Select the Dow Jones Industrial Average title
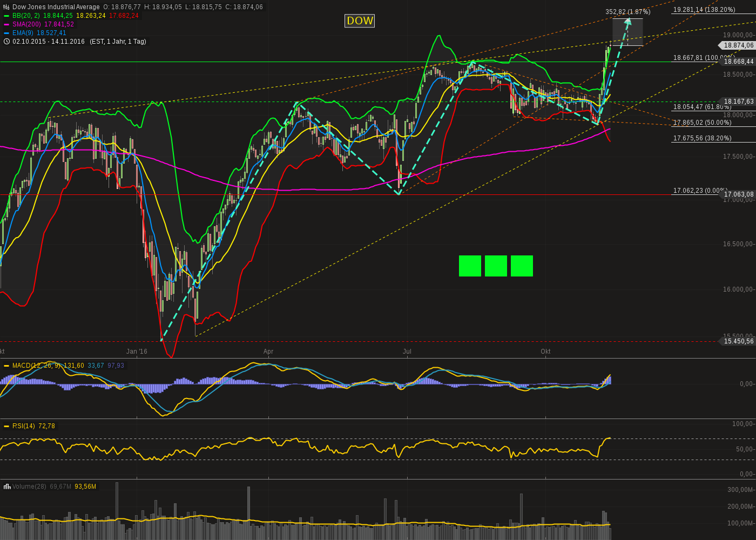Viewport: 756px width, 540px height. pos(56,7)
